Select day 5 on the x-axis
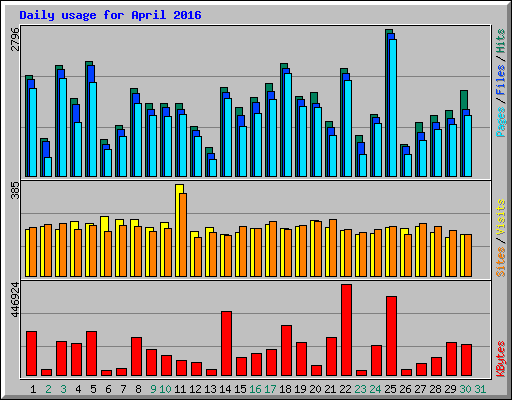This screenshot has height=400, width=512. [93, 389]
